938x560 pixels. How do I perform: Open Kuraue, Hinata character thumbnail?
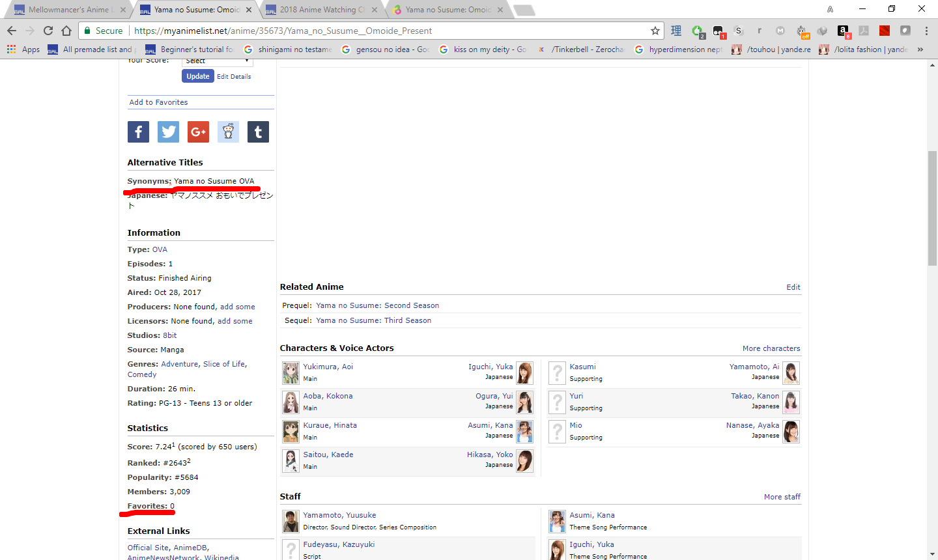tap(291, 432)
